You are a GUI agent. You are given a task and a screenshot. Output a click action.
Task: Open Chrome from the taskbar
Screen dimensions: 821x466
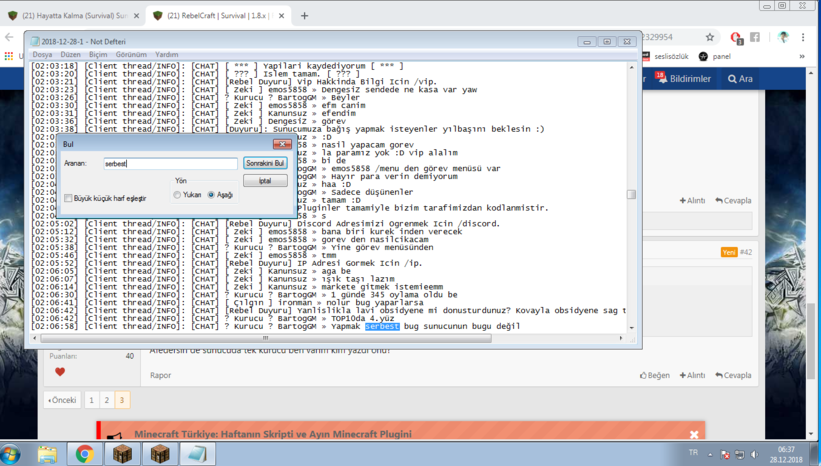(x=85, y=454)
